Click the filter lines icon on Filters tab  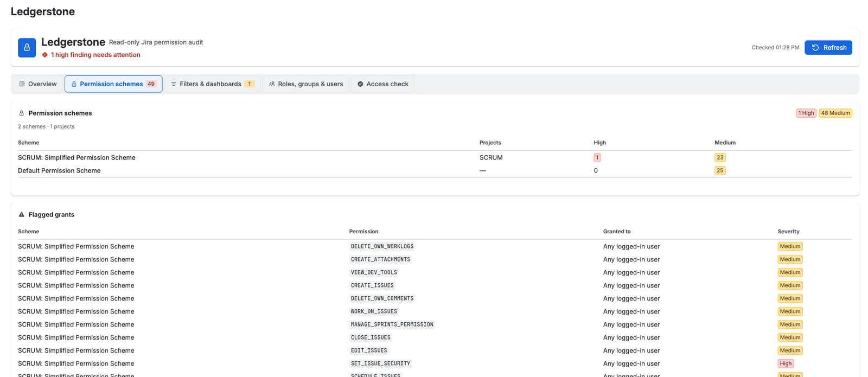tap(174, 84)
